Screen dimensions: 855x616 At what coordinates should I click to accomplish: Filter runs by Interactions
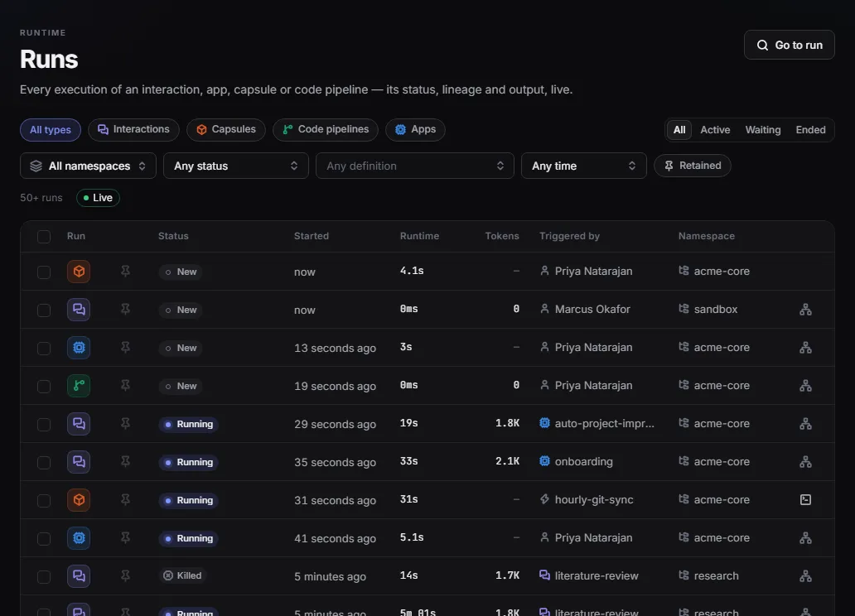[x=133, y=130]
